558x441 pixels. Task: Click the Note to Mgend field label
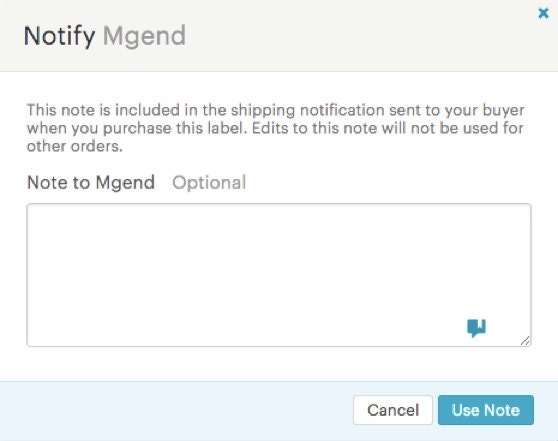pos(91,183)
